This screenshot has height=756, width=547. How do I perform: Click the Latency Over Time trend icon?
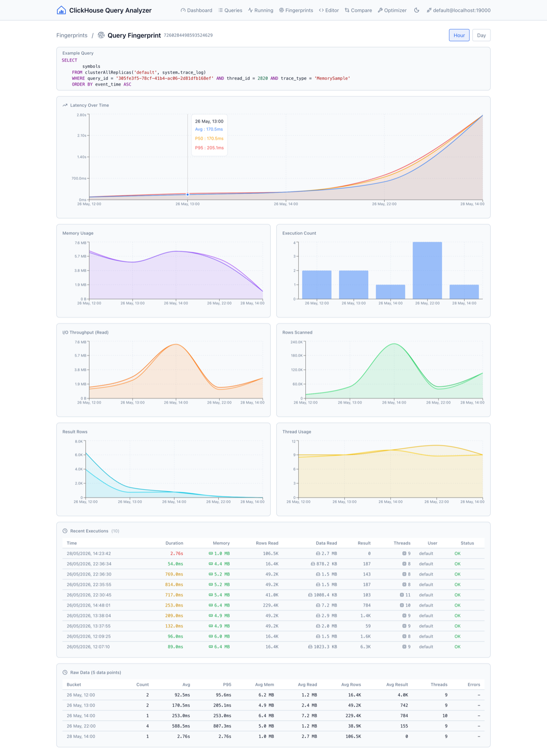point(65,105)
